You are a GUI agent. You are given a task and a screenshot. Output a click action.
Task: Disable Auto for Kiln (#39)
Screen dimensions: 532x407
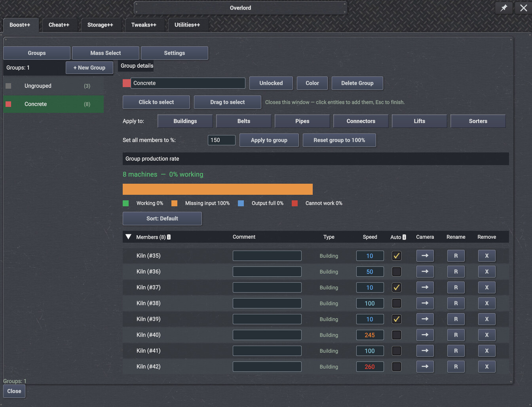[x=396, y=319]
